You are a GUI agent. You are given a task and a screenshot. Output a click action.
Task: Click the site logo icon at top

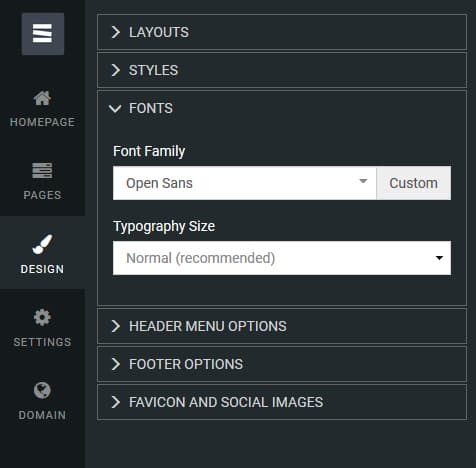43,34
